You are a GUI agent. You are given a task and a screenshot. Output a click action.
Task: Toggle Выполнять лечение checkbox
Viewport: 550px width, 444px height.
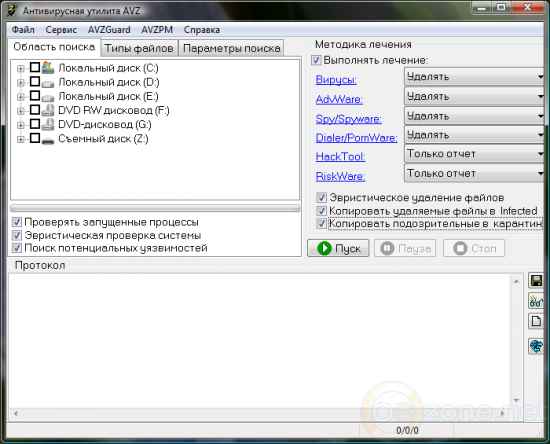tap(316, 60)
